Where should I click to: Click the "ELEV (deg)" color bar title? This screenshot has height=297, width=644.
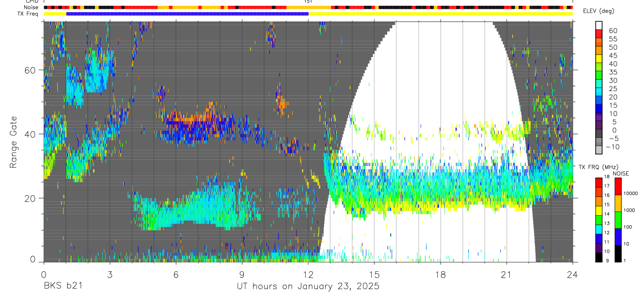pos(599,11)
